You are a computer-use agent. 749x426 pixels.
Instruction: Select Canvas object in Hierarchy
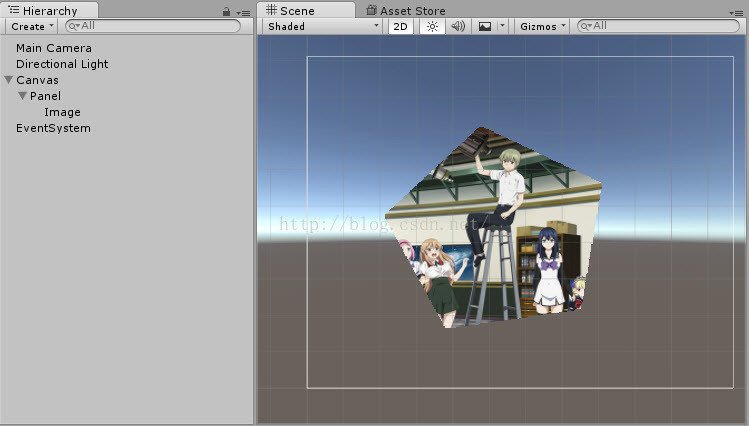tap(37, 80)
